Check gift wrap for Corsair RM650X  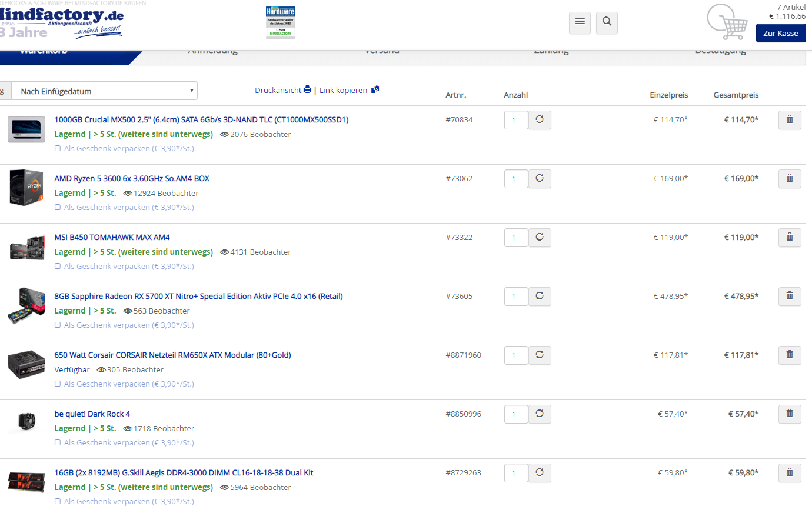pos(58,384)
